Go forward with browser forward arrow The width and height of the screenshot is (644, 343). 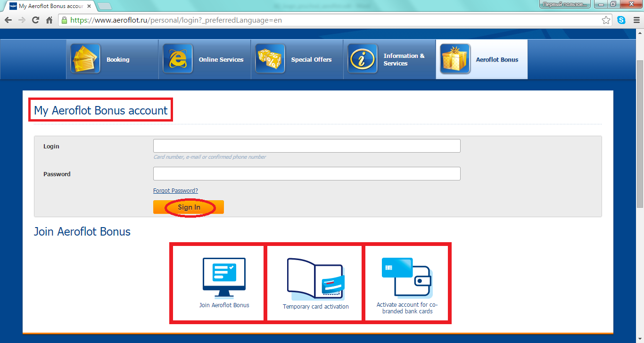22,20
